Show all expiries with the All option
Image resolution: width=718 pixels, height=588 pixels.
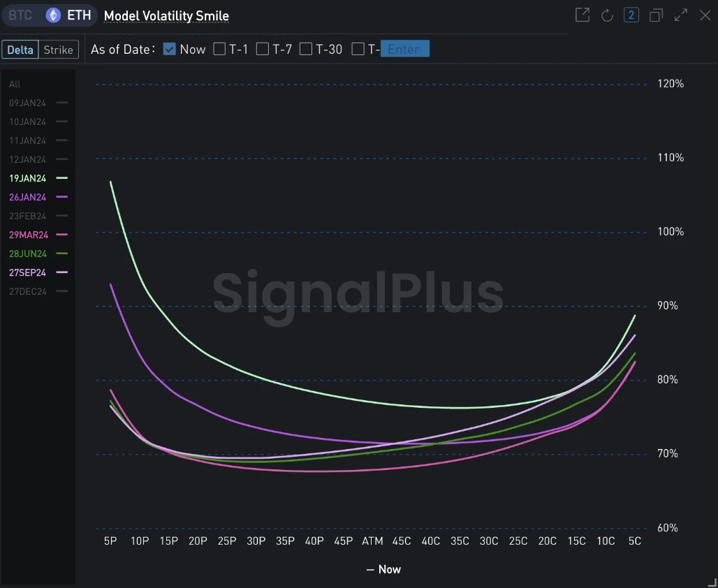tap(15, 84)
